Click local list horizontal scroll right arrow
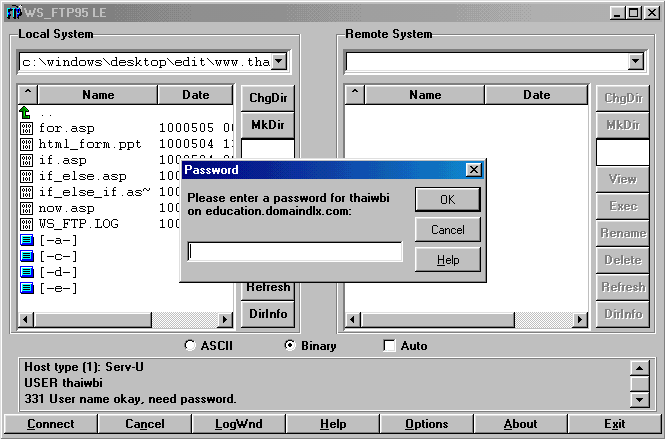Viewport: 665px width, 439px height. pos(225,319)
